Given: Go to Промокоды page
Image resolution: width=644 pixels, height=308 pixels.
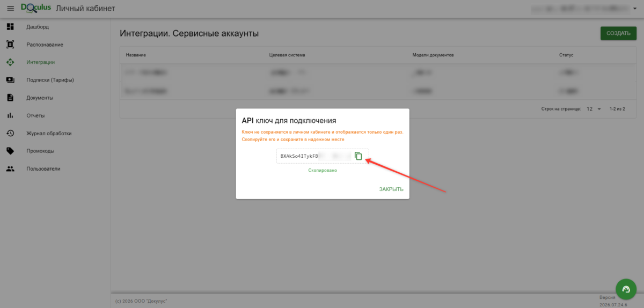Looking at the screenshot, I should [x=40, y=151].
